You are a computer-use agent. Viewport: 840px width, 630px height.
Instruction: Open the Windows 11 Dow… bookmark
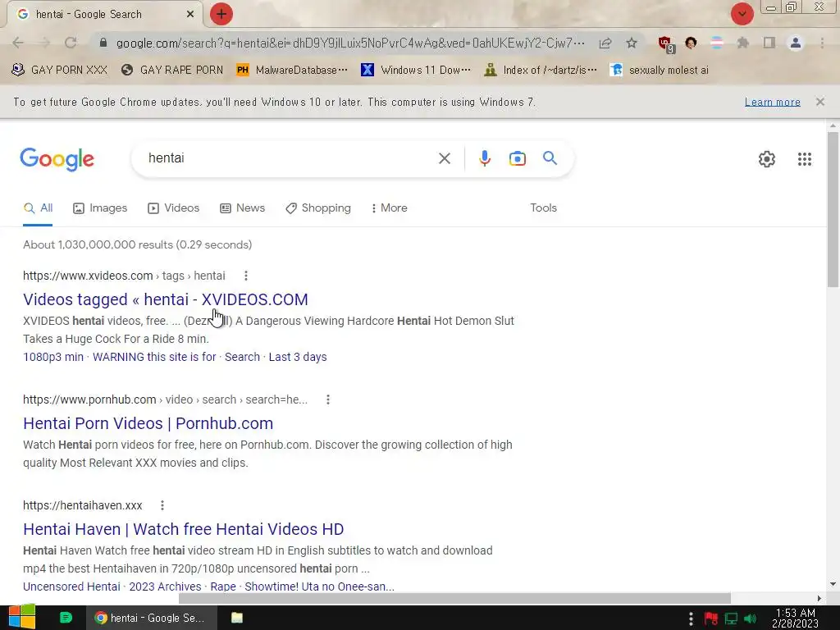pos(416,70)
